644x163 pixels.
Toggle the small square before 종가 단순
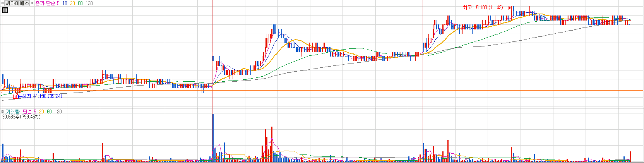33,3
